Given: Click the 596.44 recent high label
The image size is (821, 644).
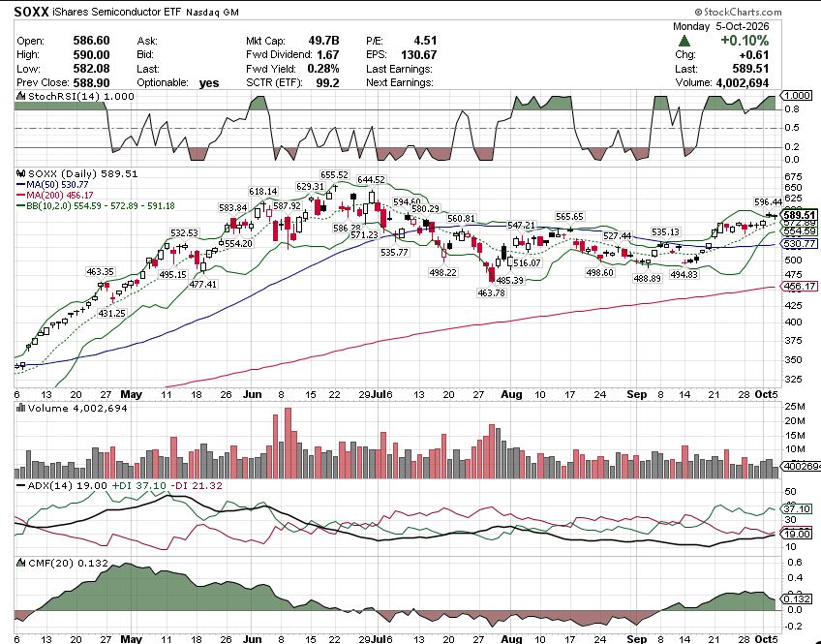Looking at the screenshot, I should [768, 202].
